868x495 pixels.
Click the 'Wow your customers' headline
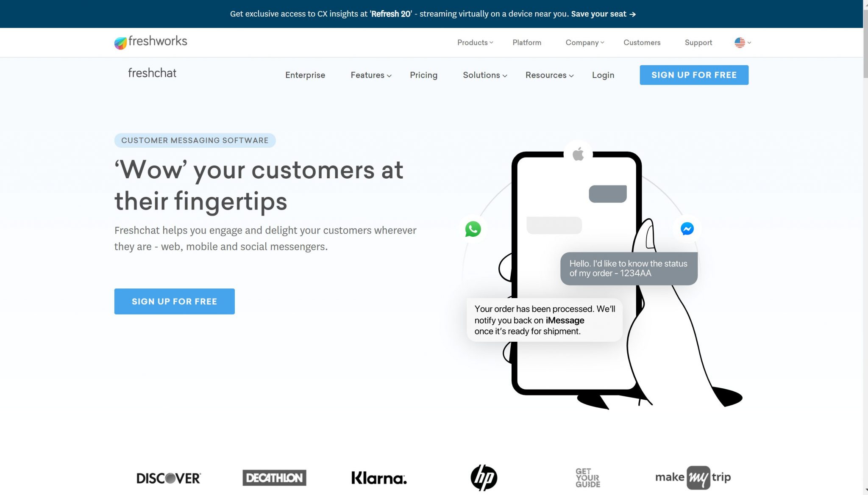point(259,185)
